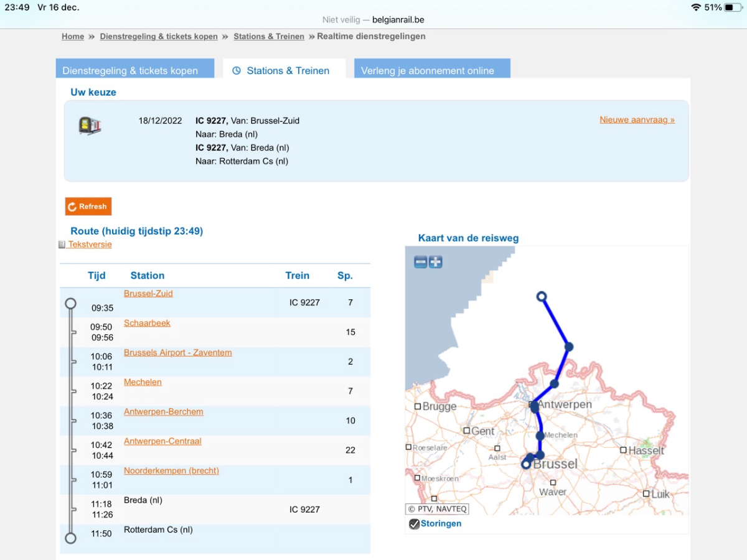Viewport: 747px width, 560px height.
Task: Click the train icon in Uw keuze
Action: coord(90,126)
